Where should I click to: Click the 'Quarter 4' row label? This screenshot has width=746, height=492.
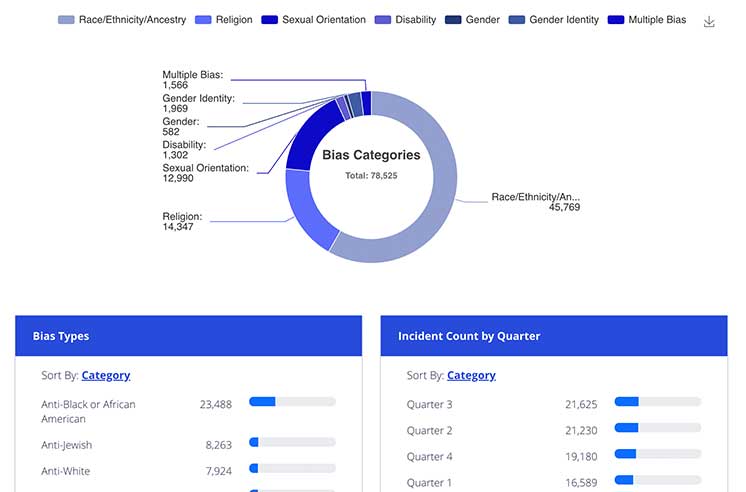point(430,457)
